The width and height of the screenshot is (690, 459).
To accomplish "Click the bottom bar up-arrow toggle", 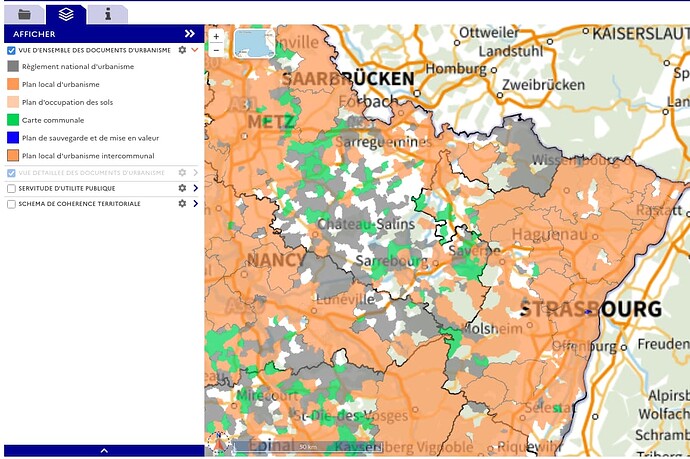I will (x=104, y=451).
